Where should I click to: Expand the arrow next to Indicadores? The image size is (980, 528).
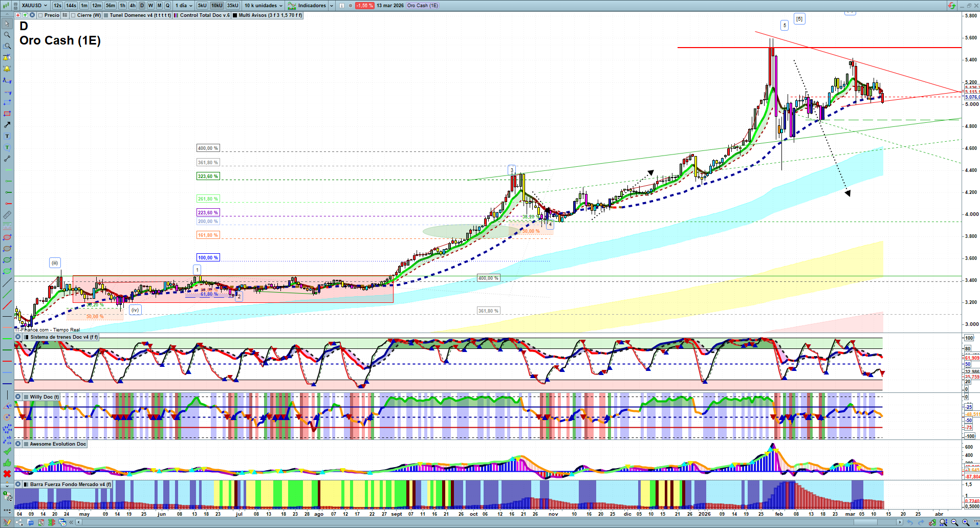click(x=332, y=6)
